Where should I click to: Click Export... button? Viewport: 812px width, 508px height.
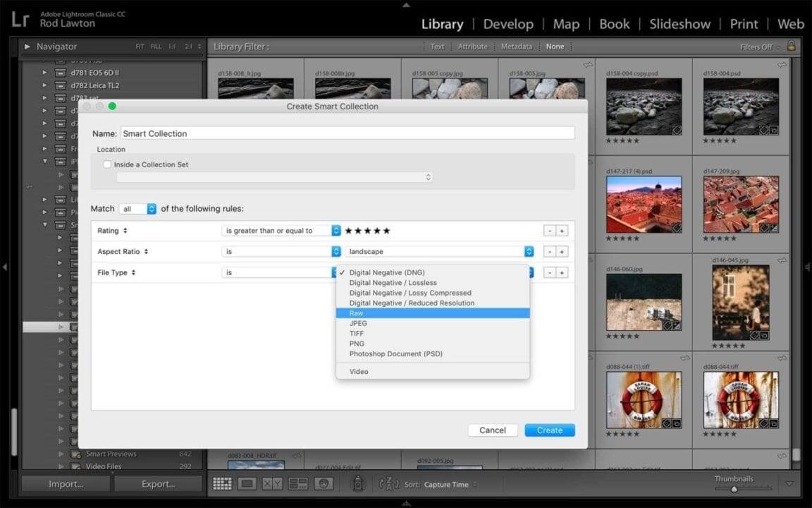point(158,484)
